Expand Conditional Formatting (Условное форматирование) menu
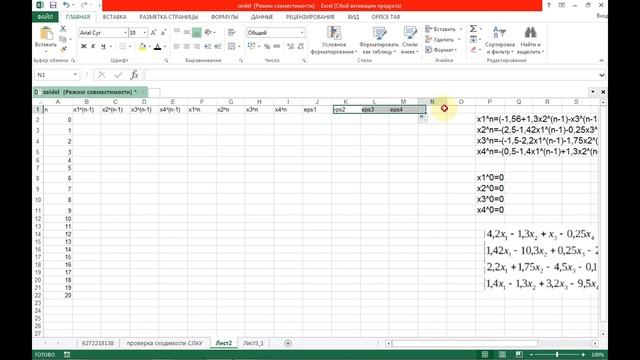The image size is (640, 360). click(x=334, y=40)
